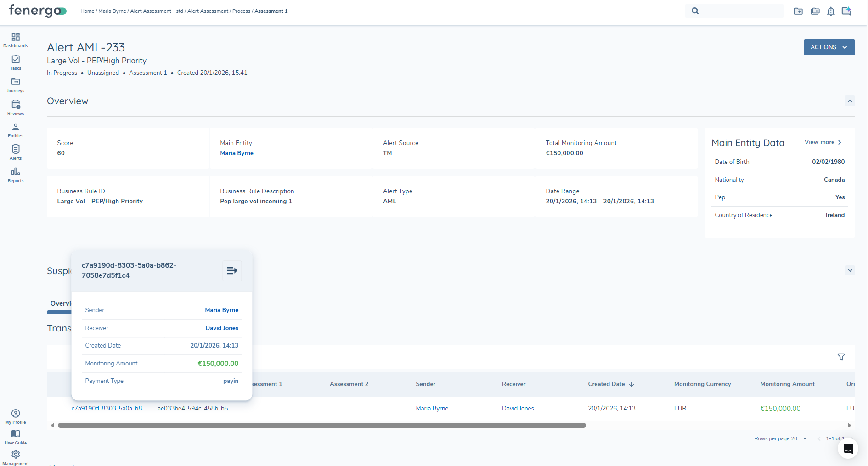Collapse the Overview section
The width and height of the screenshot is (868, 466).
click(x=850, y=101)
